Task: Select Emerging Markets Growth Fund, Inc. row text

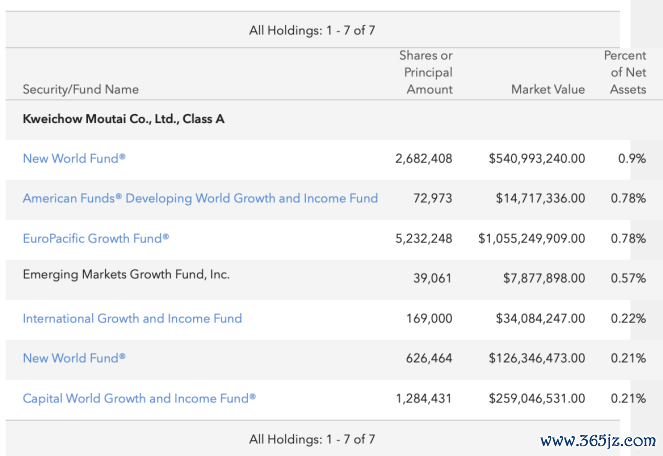Action: (126, 275)
